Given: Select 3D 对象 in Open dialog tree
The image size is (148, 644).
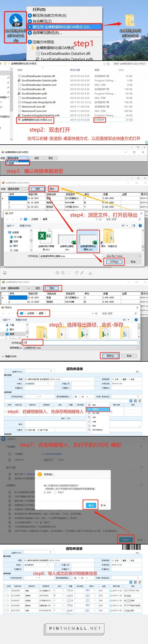Looking at the screenshot, I should coord(17,237).
